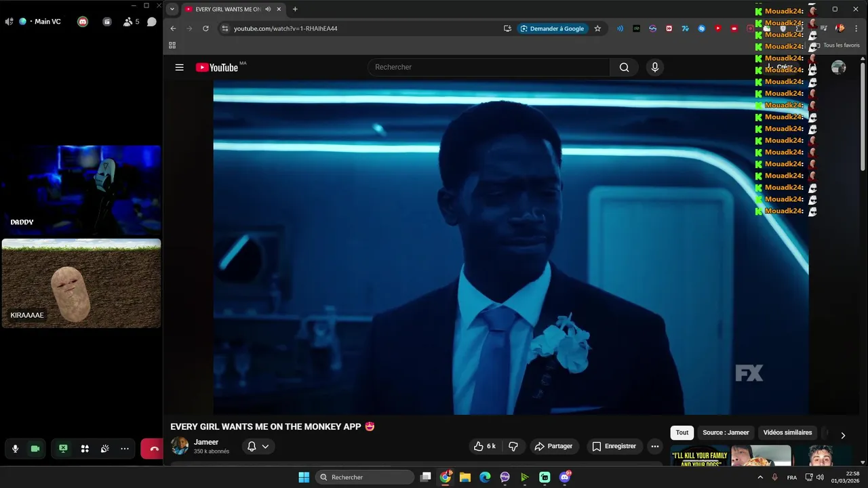
Task: Click the Main VC speaker volume icon
Action: click(x=9, y=22)
